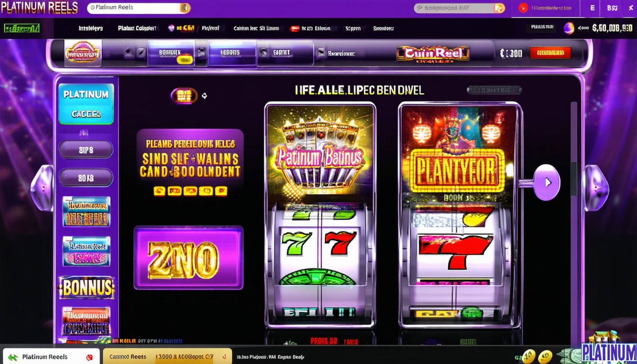Go to previous games with the left side knob
This screenshot has height=364, width=637.
click(42, 188)
